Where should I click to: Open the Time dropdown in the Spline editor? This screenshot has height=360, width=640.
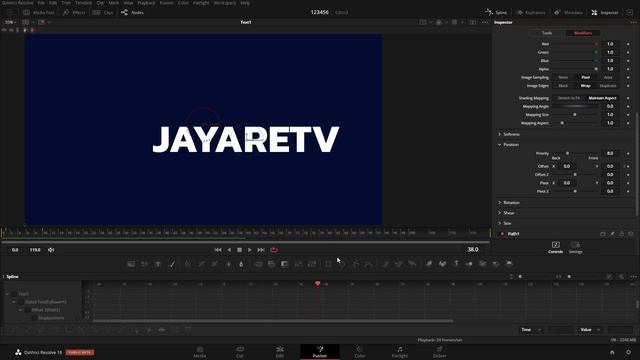click(531, 330)
